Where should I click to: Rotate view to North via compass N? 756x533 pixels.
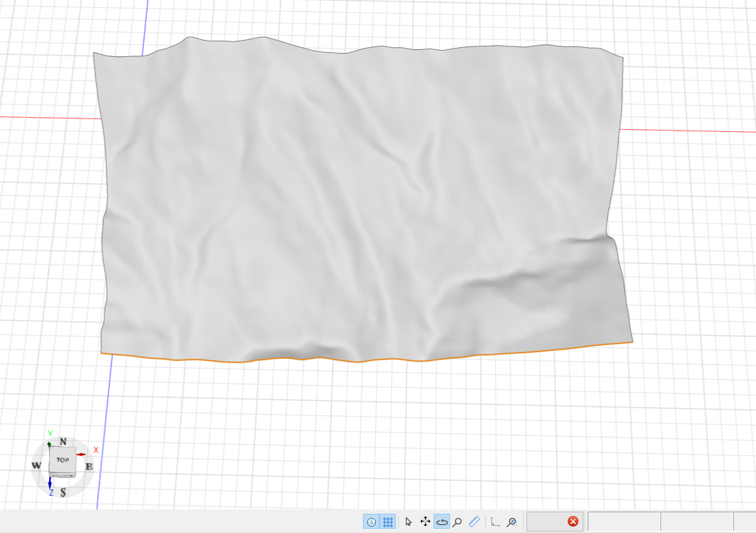coord(63,442)
